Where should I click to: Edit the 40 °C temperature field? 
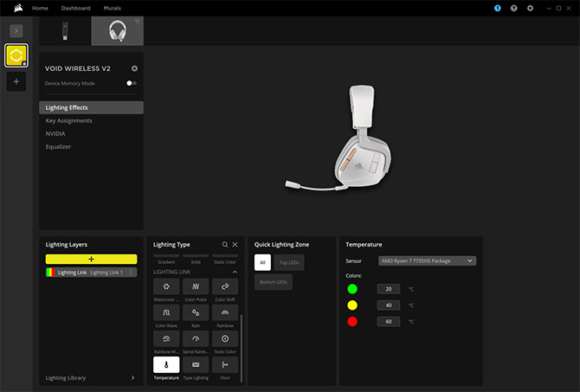coord(389,305)
